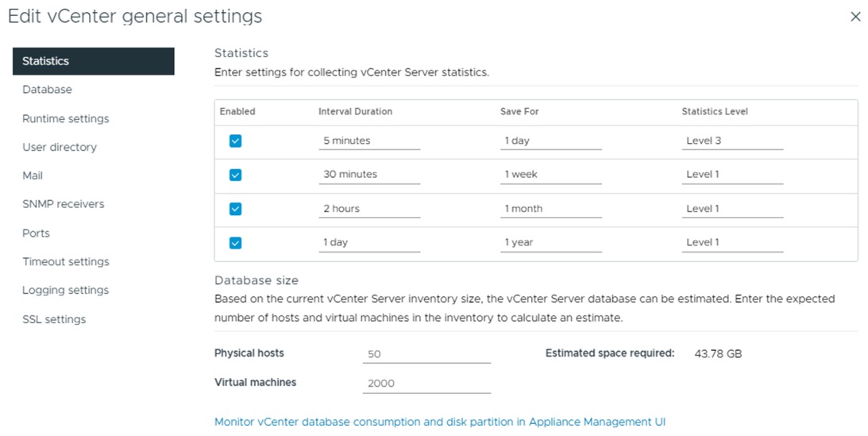Toggle the 1 day interval checkbox
Viewport: 868px width, 436px height.
click(235, 243)
